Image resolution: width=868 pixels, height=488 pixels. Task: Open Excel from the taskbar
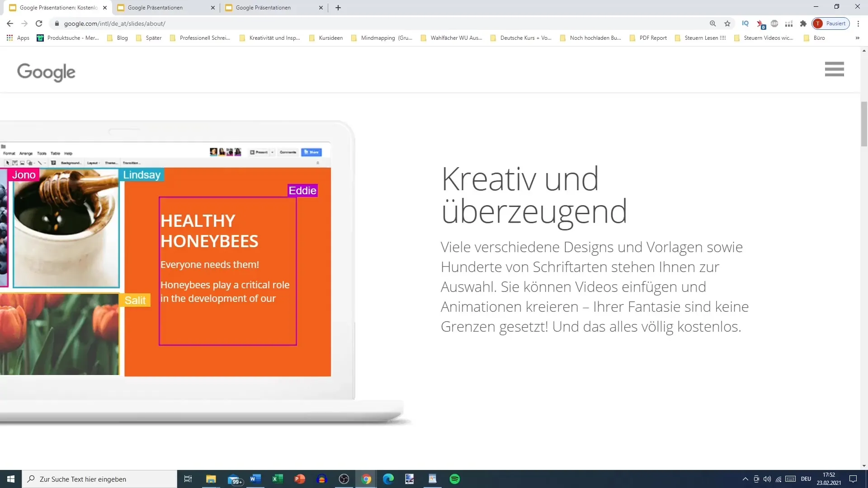(277, 479)
